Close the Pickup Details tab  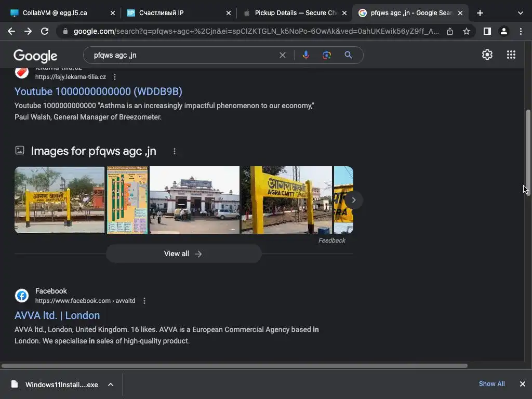[344, 13]
